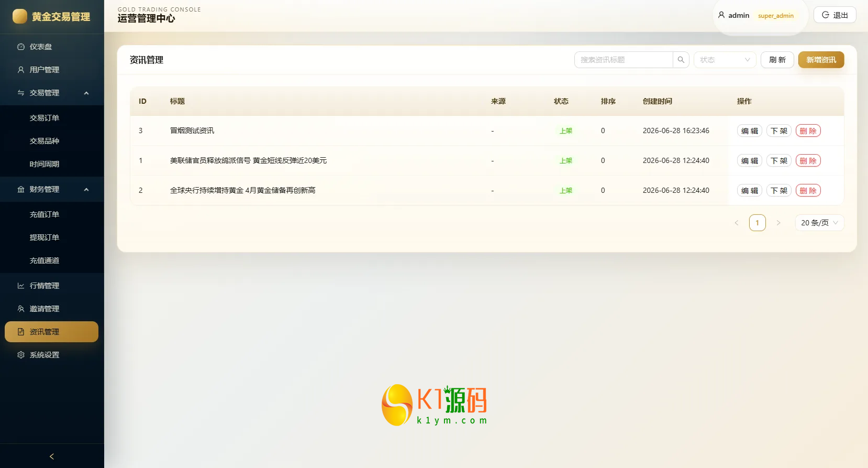Open 交易订单 submenu item
868x468 pixels.
[x=52, y=118]
